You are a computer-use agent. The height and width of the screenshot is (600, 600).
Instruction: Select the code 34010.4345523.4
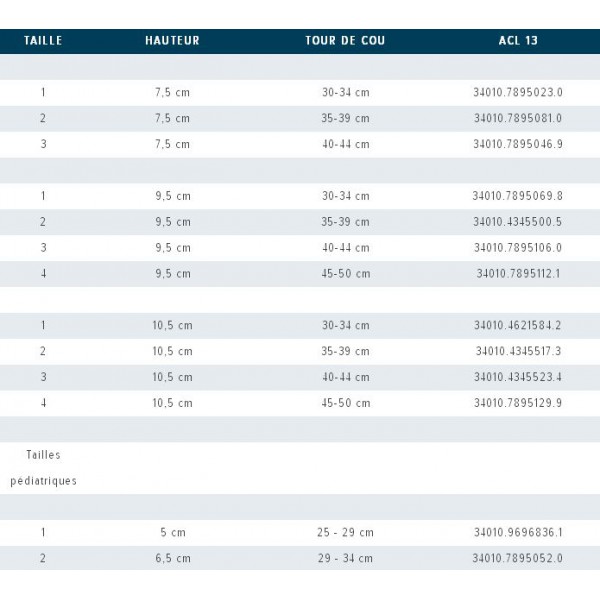[x=518, y=377]
